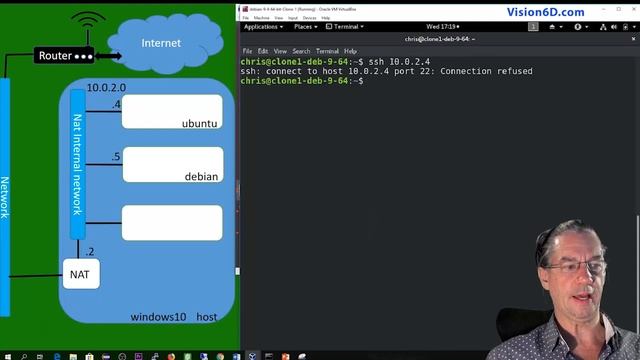The width and height of the screenshot is (640, 360).
Task: Open the VirtualBox View menu
Action: pos(278,18)
